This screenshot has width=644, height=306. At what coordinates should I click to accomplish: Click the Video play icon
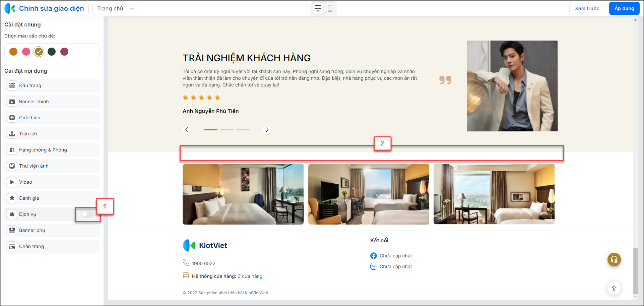[12, 182]
